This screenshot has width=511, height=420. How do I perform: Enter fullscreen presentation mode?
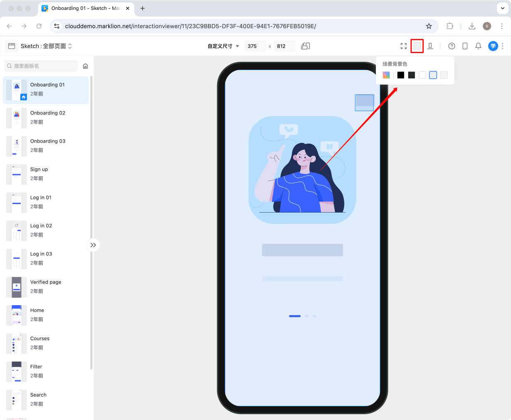pyautogui.click(x=404, y=46)
